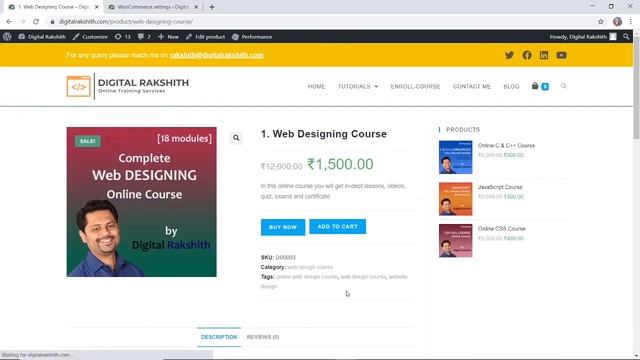This screenshot has width=640, height=360.
Task: Click the ₹1,500.00 sale price
Action: pos(340,164)
